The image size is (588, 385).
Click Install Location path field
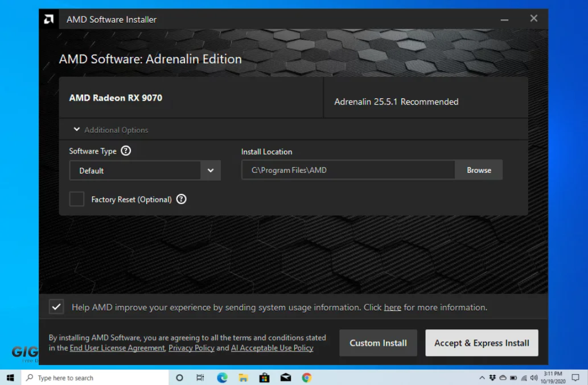click(348, 170)
